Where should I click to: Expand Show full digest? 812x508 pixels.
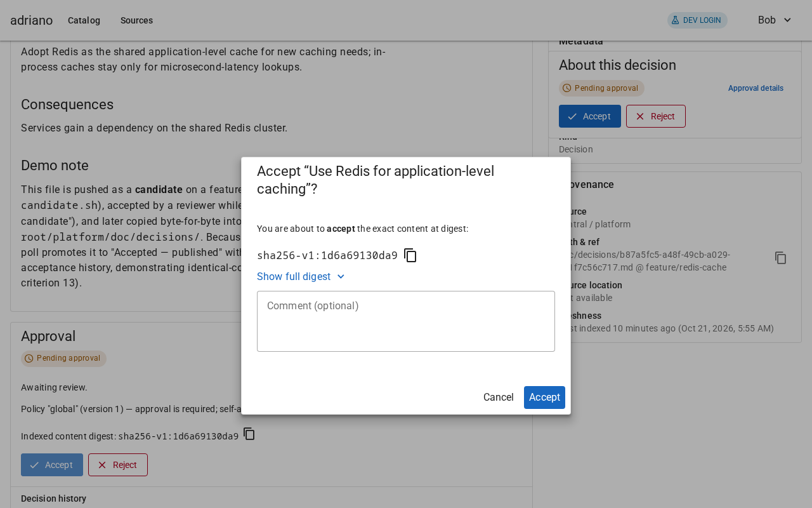[301, 276]
